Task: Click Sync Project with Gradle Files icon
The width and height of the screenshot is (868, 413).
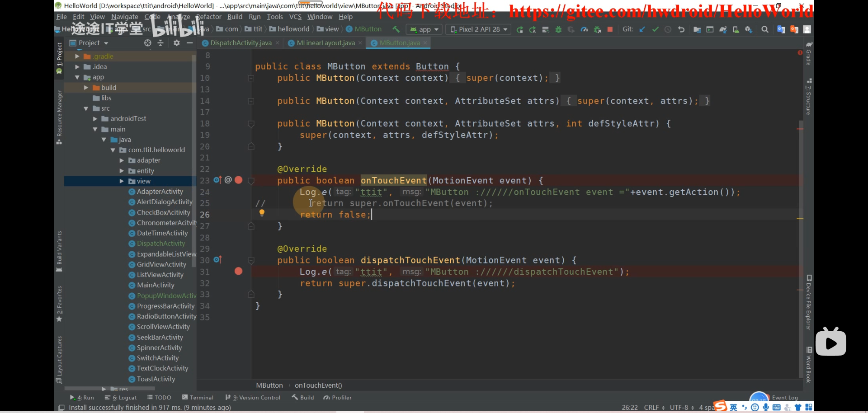Action: point(723,29)
